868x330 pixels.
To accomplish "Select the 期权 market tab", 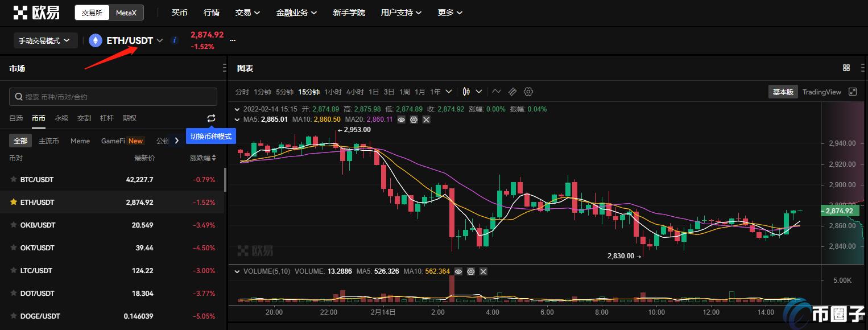I will (x=130, y=118).
